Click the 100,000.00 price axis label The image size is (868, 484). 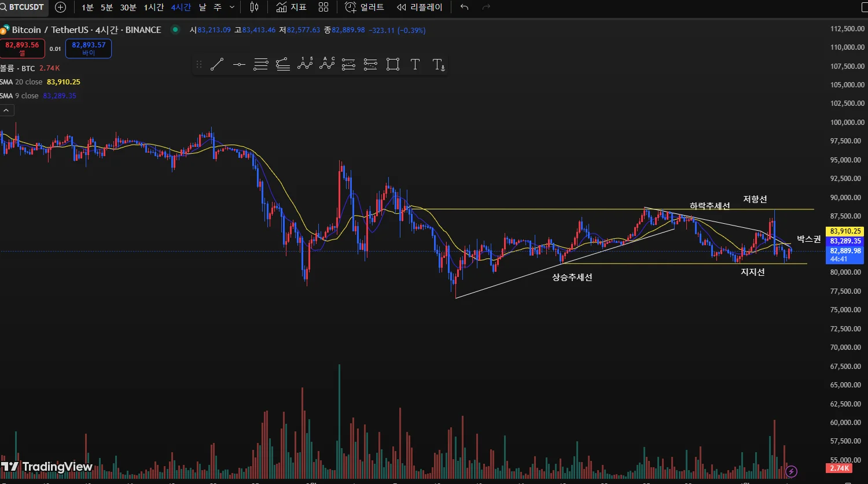pyautogui.click(x=847, y=123)
